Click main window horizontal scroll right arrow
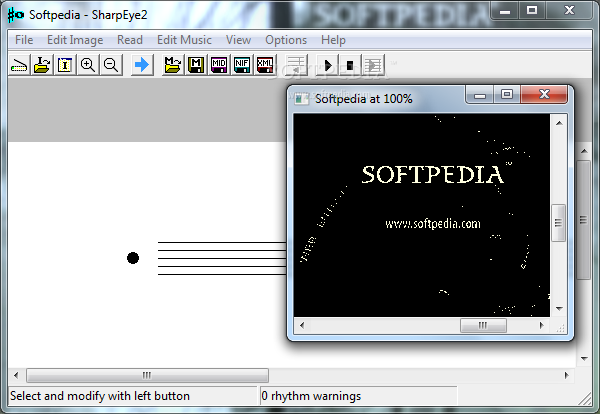Viewport: 600px width, 414px height. (567, 375)
